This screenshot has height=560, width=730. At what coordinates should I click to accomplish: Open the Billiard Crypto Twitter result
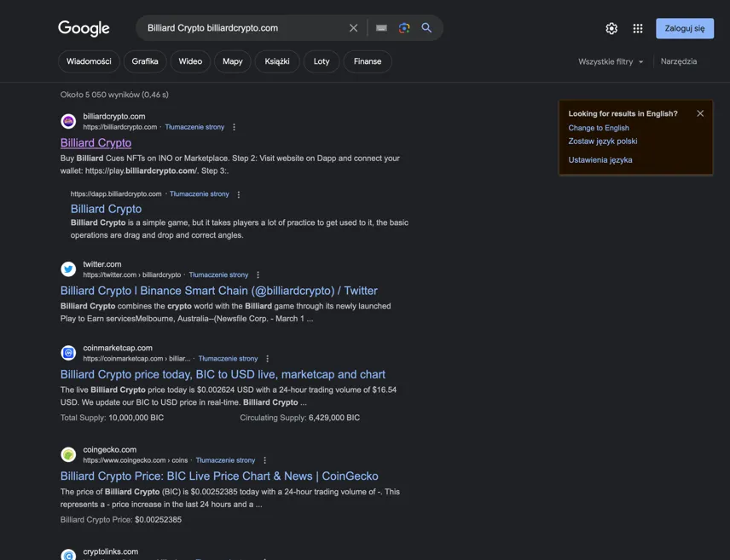coord(219,291)
